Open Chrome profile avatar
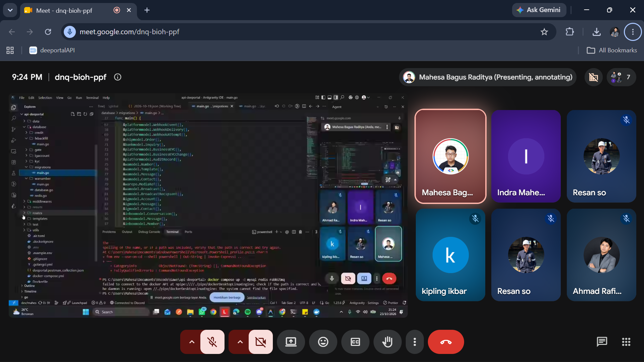This screenshot has height=362, width=644. pyautogui.click(x=615, y=32)
